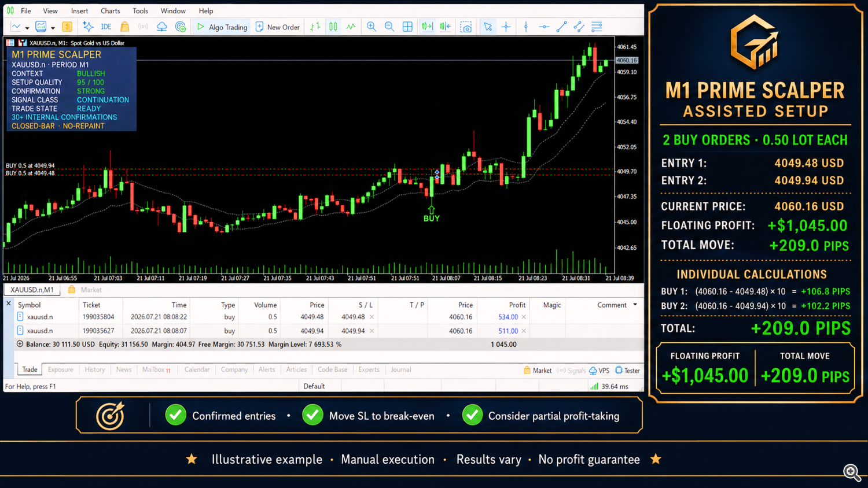868x488 pixels.
Task: Close position with 534.00 profit
Action: (524, 317)
